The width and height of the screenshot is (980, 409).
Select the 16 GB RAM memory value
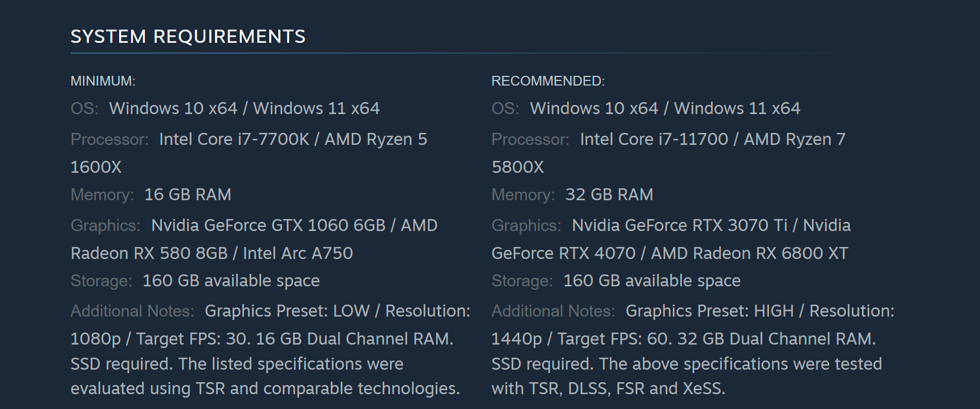coord(188,195)
